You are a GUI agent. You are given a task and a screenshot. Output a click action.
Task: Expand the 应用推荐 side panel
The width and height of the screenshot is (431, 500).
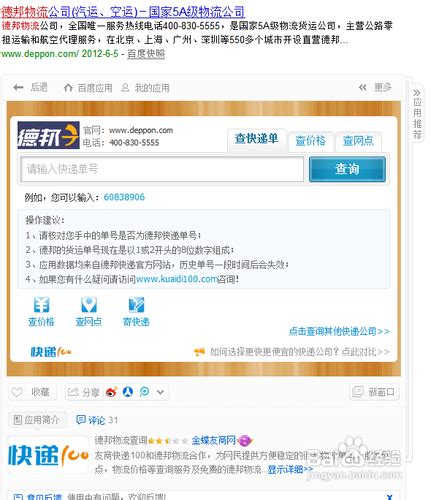click(x=417, y=113)
